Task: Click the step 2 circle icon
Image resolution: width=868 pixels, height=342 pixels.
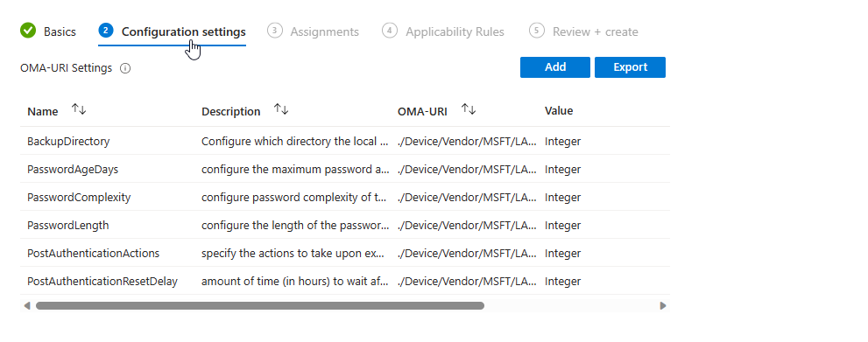Action: click(106, 31)
